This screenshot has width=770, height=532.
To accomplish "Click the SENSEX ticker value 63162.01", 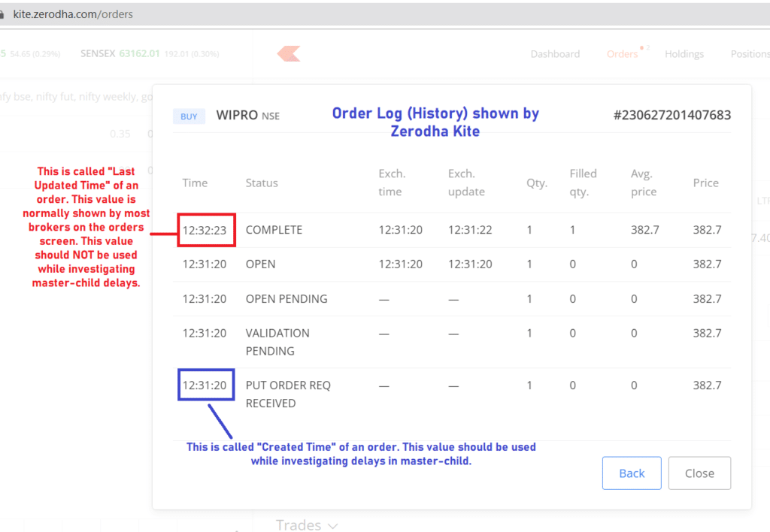I will click(x=139, y=53).
